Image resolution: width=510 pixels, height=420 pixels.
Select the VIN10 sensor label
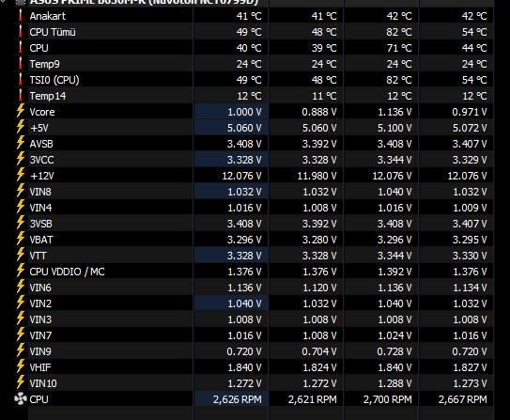(x=43, y=383)
